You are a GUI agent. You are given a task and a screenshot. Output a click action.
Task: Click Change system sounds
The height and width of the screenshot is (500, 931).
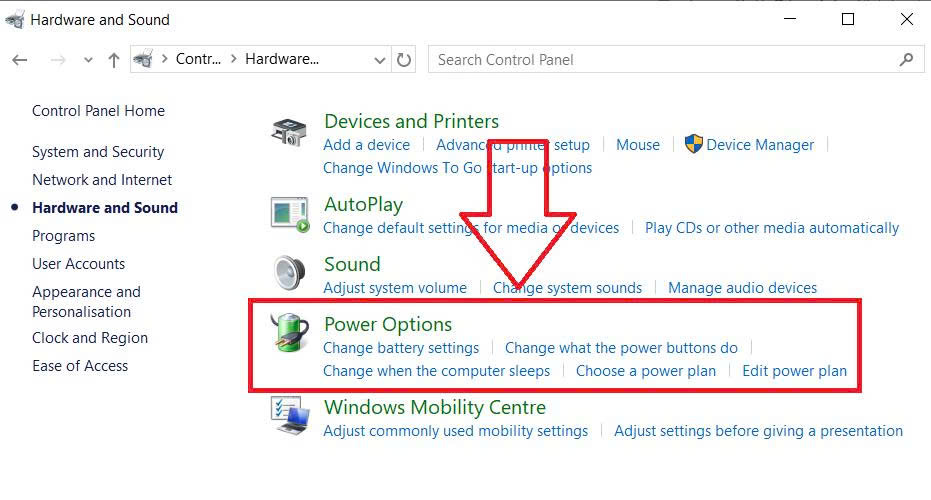567,288
